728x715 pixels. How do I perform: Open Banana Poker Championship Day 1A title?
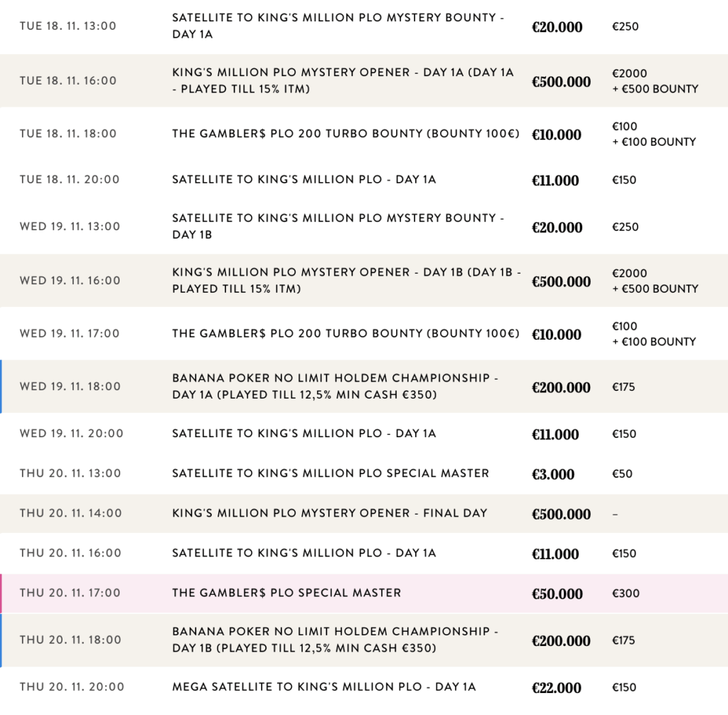coord(331,387)
